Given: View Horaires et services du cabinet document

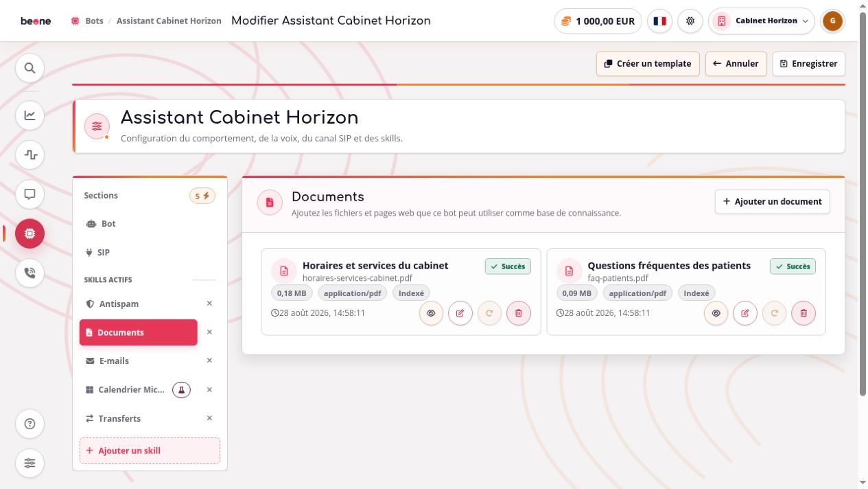Looking at the screenshot, I should pyautogui.click(x=431, y=313).
